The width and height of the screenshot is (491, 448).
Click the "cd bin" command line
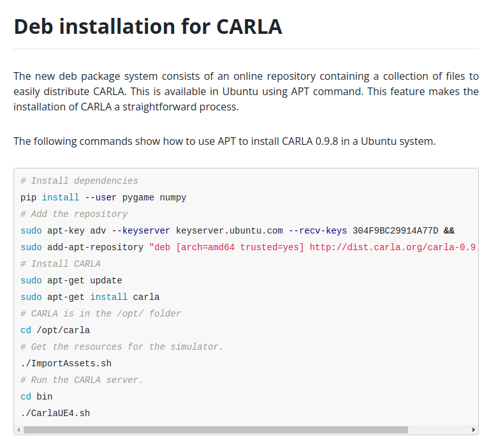(x=36, y=396)
